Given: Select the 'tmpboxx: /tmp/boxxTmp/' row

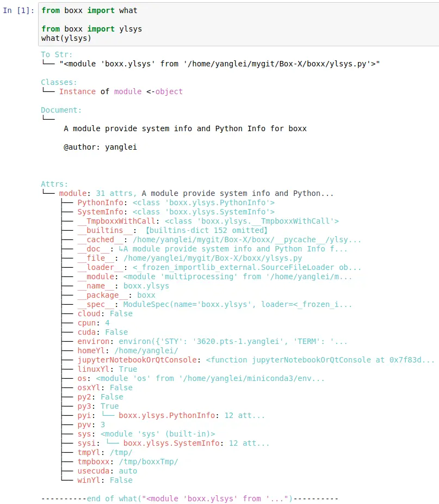Looking at the screenshot, I should (x=128, y=462).
